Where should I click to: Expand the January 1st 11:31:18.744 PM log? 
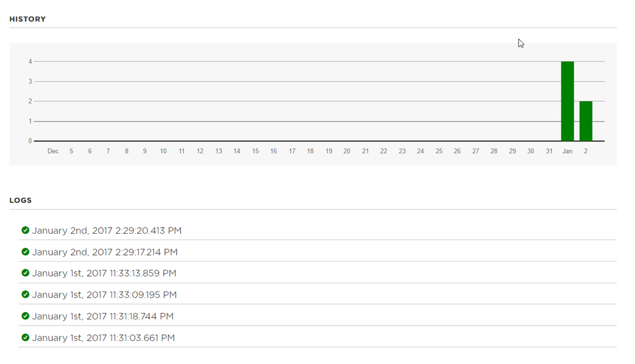click(103, 316)
